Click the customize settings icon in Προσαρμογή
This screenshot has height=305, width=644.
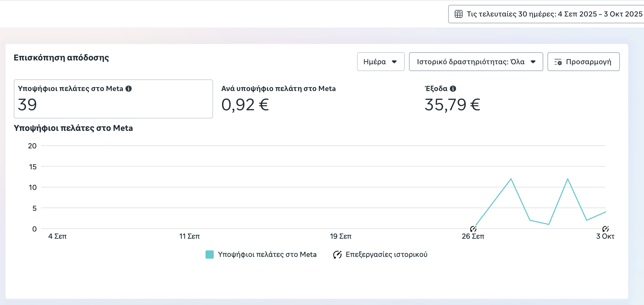558,62
